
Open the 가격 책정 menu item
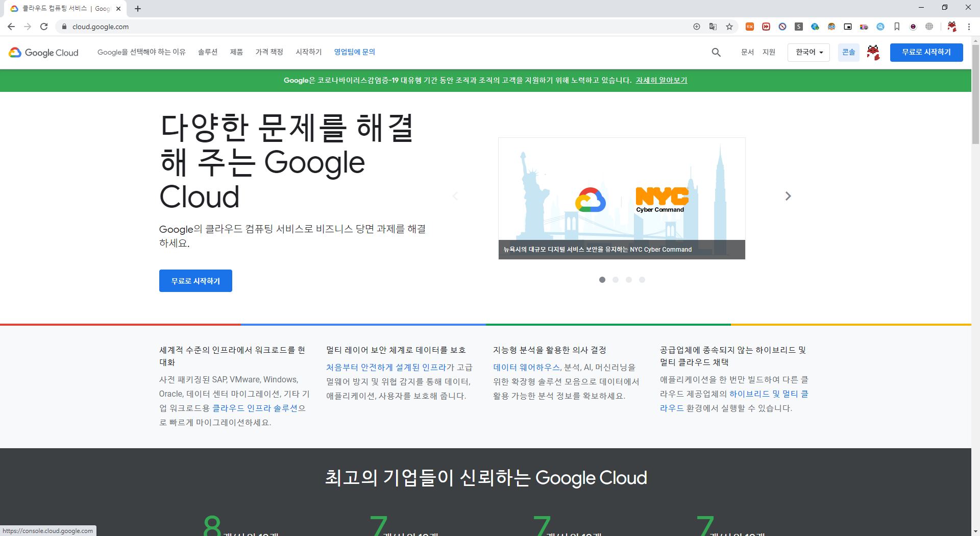269,52
